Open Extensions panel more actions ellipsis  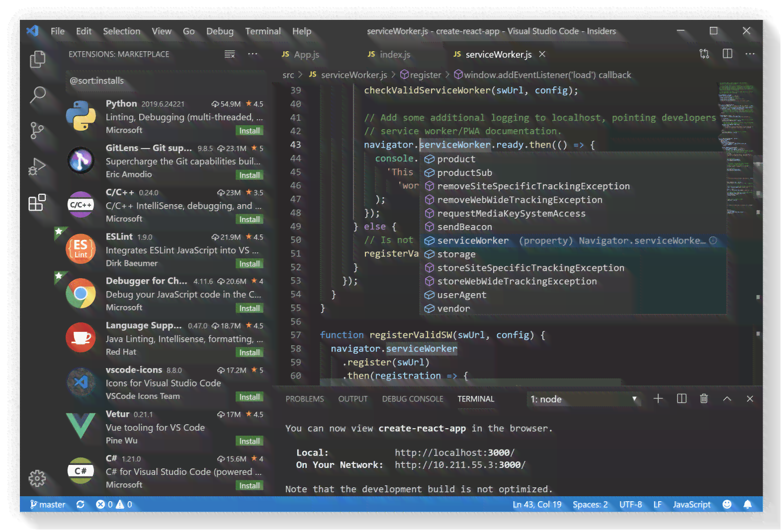click(x=253, y=54)
